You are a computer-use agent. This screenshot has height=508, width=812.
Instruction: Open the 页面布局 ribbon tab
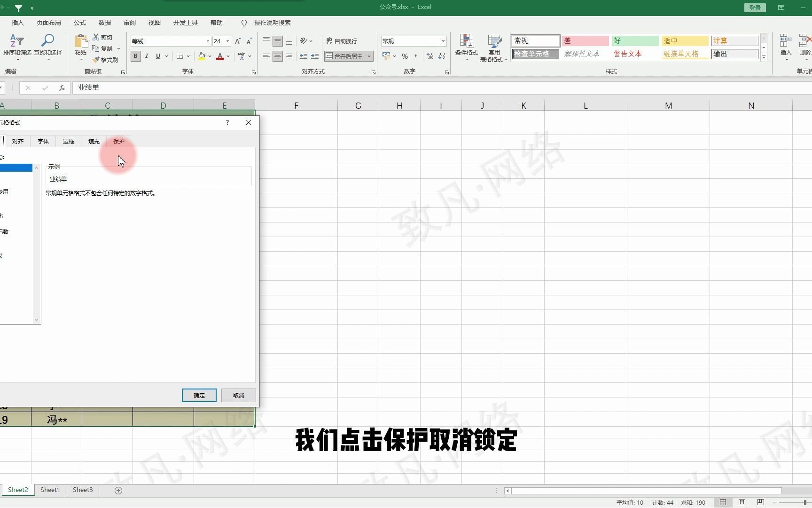(x=49, y=23)
